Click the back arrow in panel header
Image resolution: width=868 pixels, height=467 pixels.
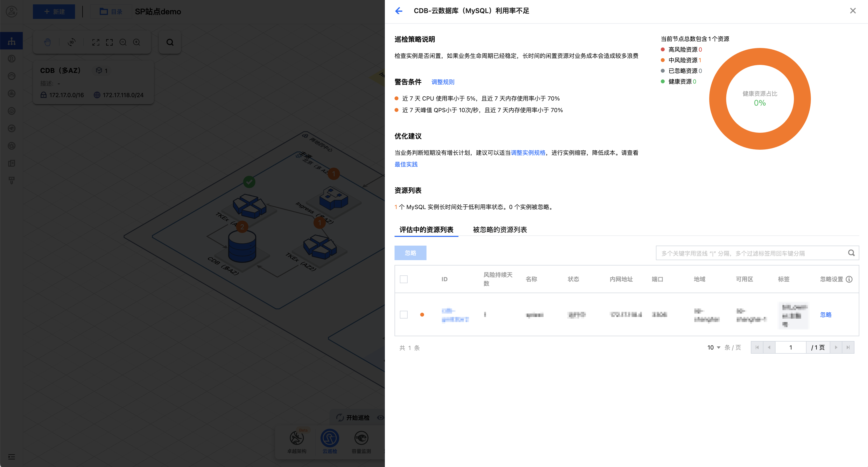(x=399, y=11)
